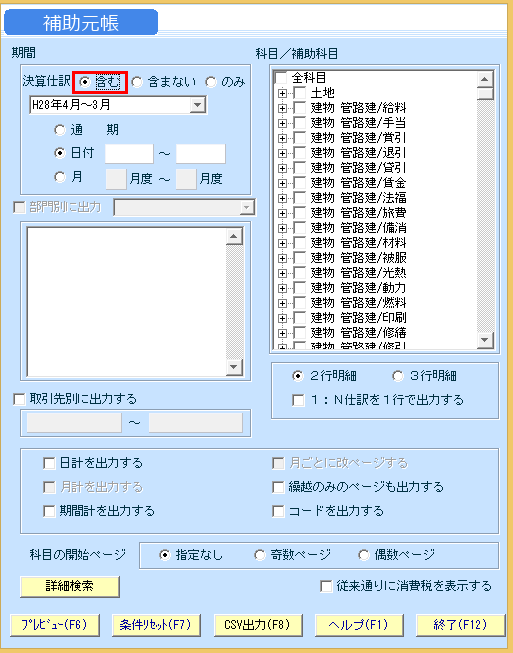Enable 日計を出力する checkbox
The width and height of the screenshot is (513, 653).
(49, 464)
